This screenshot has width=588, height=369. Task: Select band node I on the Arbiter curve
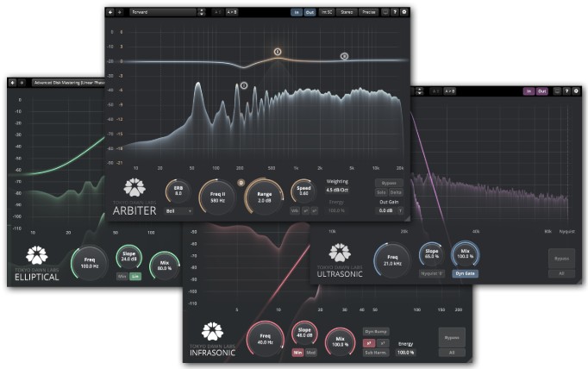pyautogui.click(x=278, y=52)
